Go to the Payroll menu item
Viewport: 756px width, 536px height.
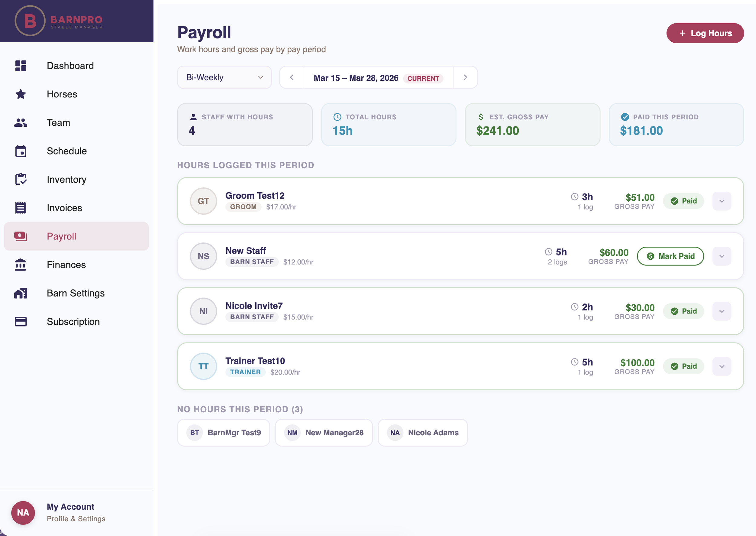[61, 236]
